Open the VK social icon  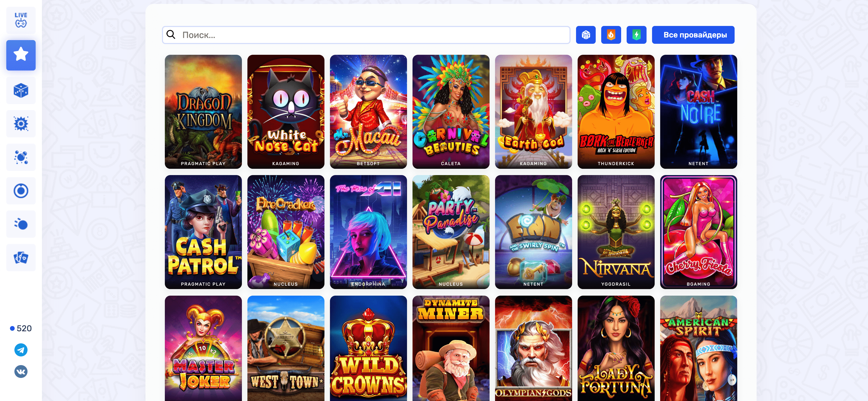tap(21, 371)
